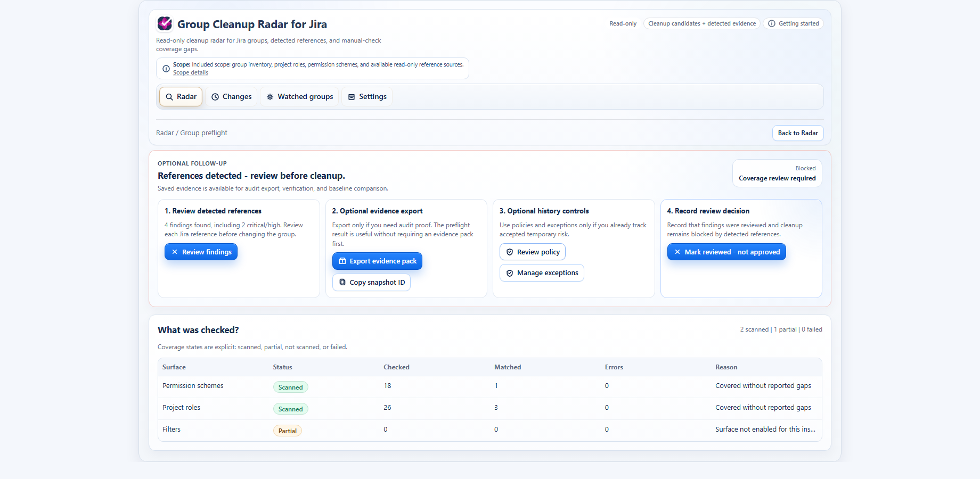Open the Scope details link
The image size is (980, 479).
tap(191, 73)
